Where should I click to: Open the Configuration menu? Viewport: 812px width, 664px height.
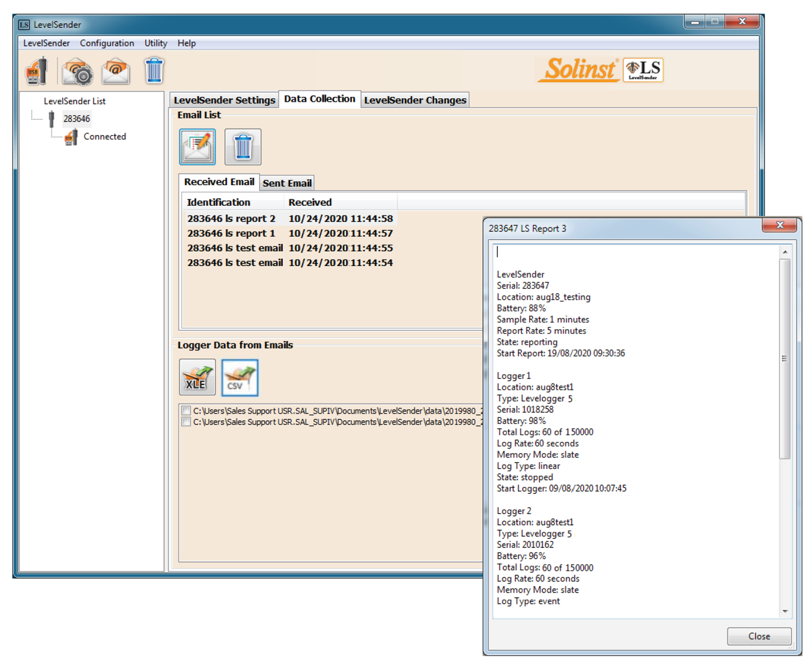107,43
